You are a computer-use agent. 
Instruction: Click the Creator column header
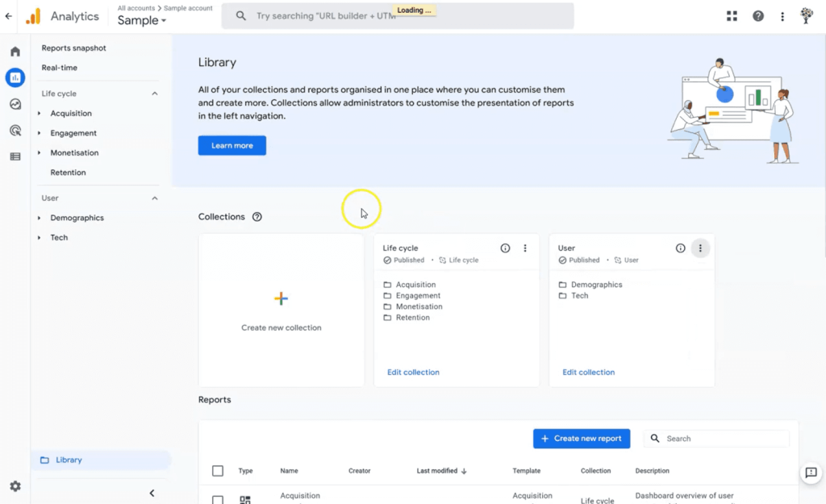point(359,471)
